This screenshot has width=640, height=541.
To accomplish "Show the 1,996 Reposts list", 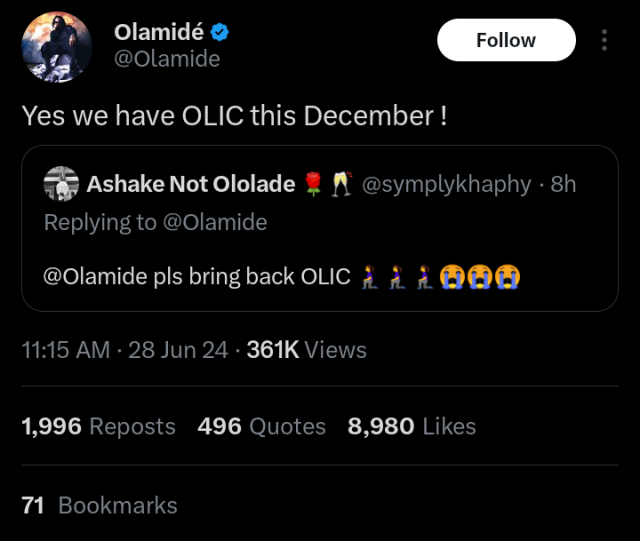I will [x=98, y=426].
